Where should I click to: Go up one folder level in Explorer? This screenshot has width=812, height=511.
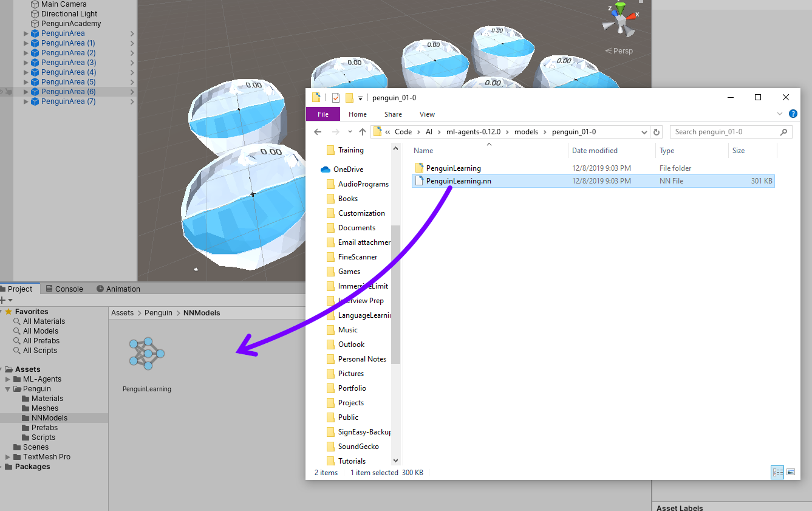coord(363,132)
